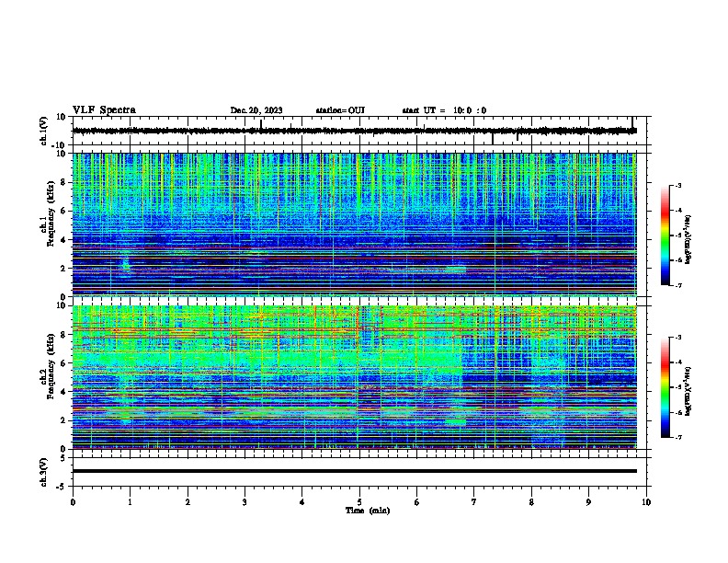Click the ch.1 waveform trace

[x=355, y=131]
